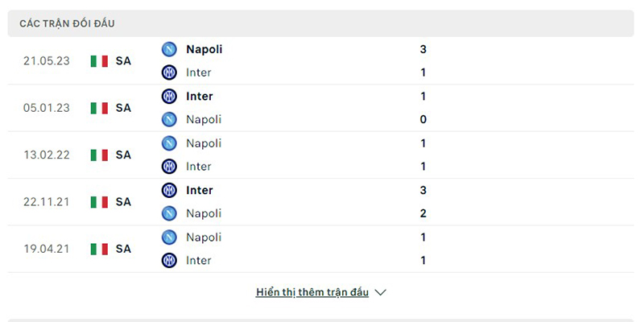The width and height of the screenshot is (644, 322).
Task: Select the 19.04.21 match date
Action: point(46,249)
